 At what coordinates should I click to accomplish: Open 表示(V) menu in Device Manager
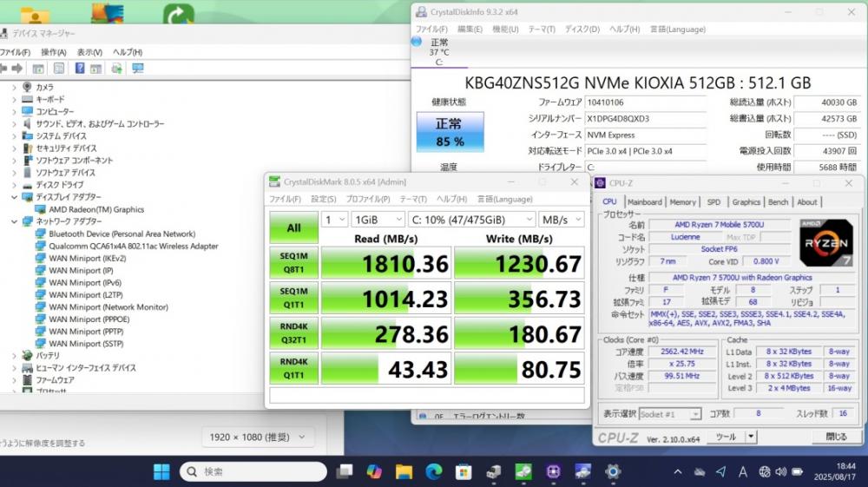89,52
